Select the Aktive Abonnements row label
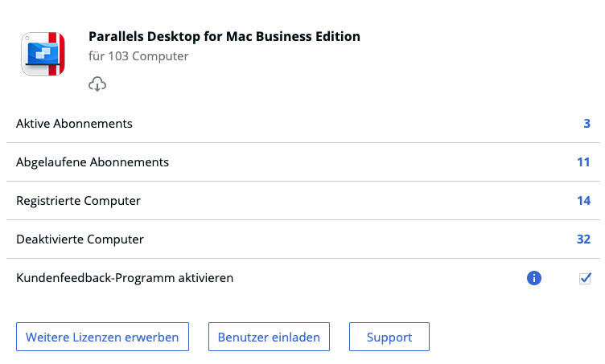This screenshot has height=364, width=605. click(74, 123)
